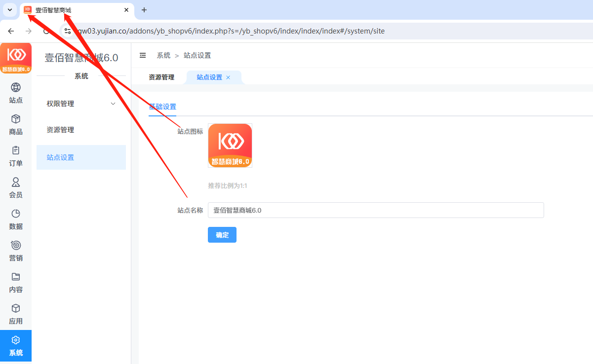Close the 站点设置 page tab
This screenshot has height=364, width=593.
point(228,77)
